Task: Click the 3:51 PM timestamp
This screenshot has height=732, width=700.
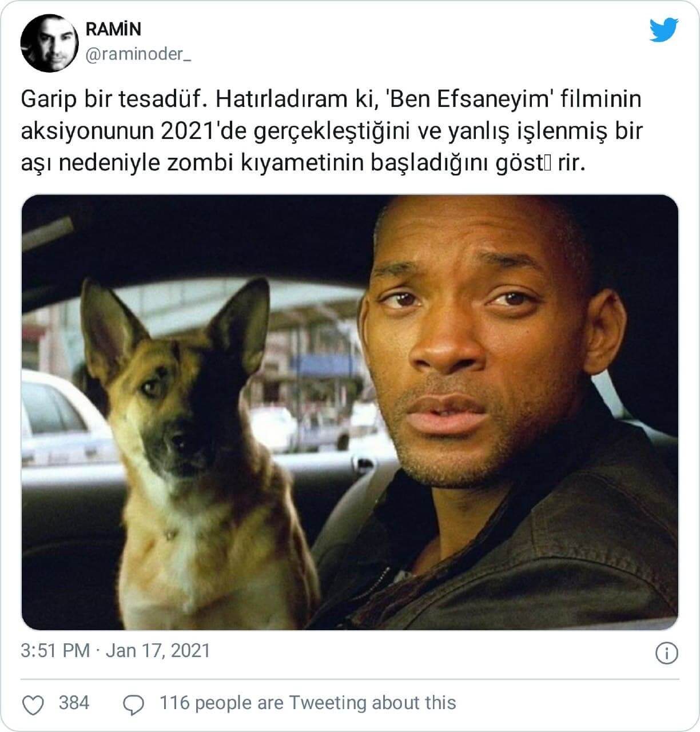Action: coord(55,651)
